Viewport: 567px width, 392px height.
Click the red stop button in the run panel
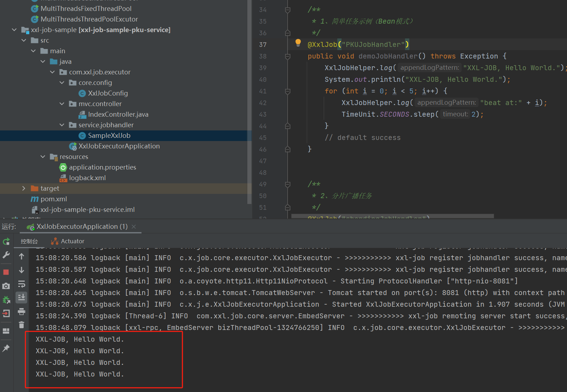[x=6, y=272]
